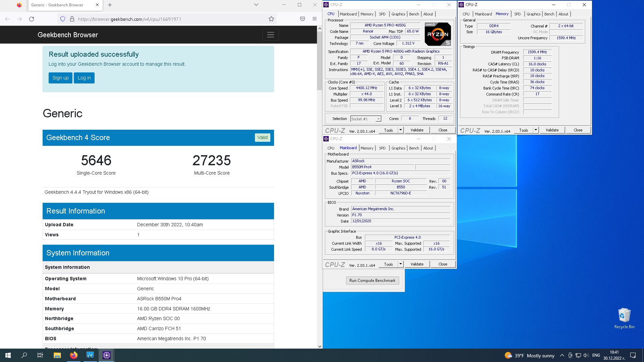644x362 pixels.
Task: Click the site padlock security icon
Action: coord(72,19)
